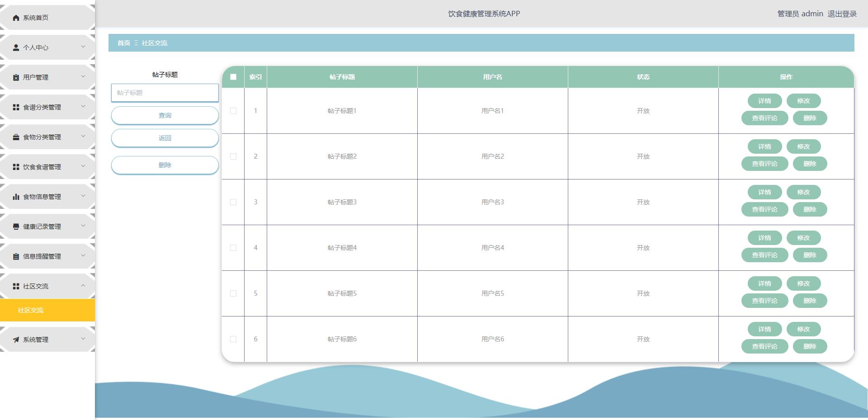
Task: Click 查看评论 for 帖子标题4
Action: 764,255
